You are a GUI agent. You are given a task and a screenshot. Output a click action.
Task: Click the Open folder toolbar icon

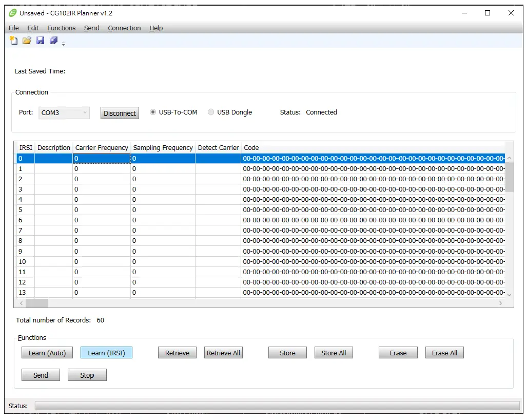point(27,41)
